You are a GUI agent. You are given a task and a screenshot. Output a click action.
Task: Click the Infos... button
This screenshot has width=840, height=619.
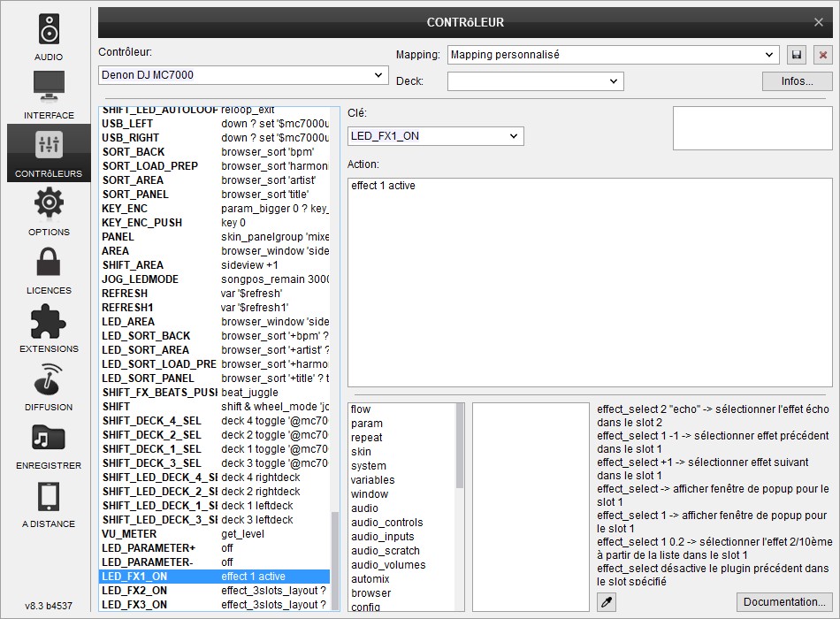(x=798, y=81)
